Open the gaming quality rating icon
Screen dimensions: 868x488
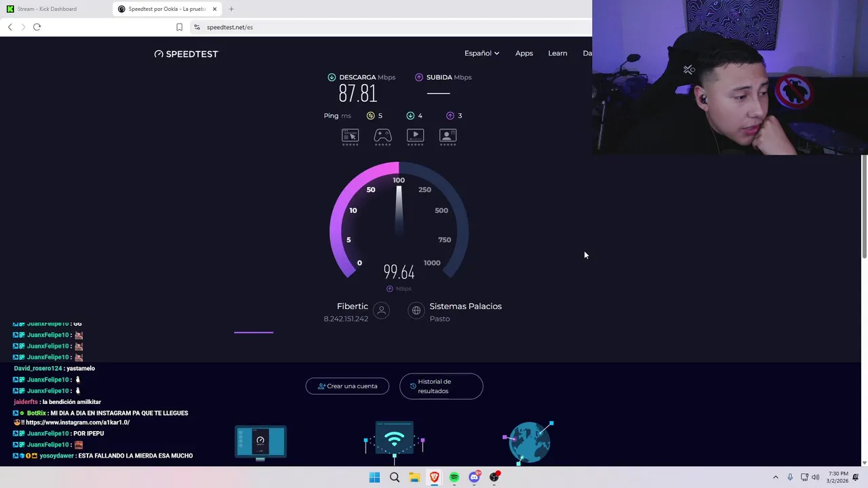tap(382, 136)
